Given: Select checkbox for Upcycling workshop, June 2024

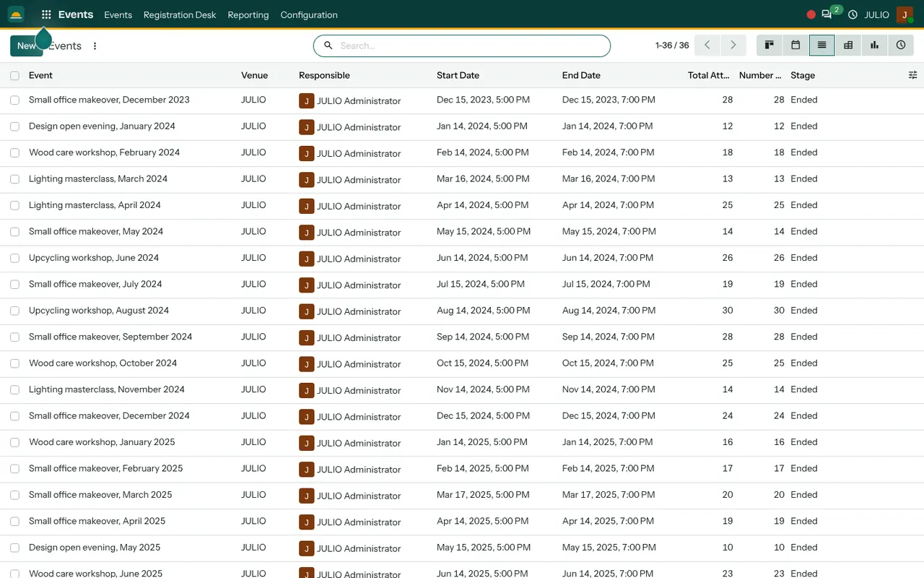Looking at the screenshot, I should tap(14, 259).
